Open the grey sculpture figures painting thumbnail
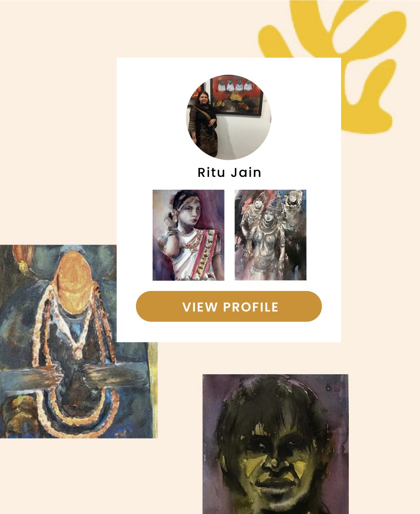This screenshot has height=514, width=420. (270, 235)
